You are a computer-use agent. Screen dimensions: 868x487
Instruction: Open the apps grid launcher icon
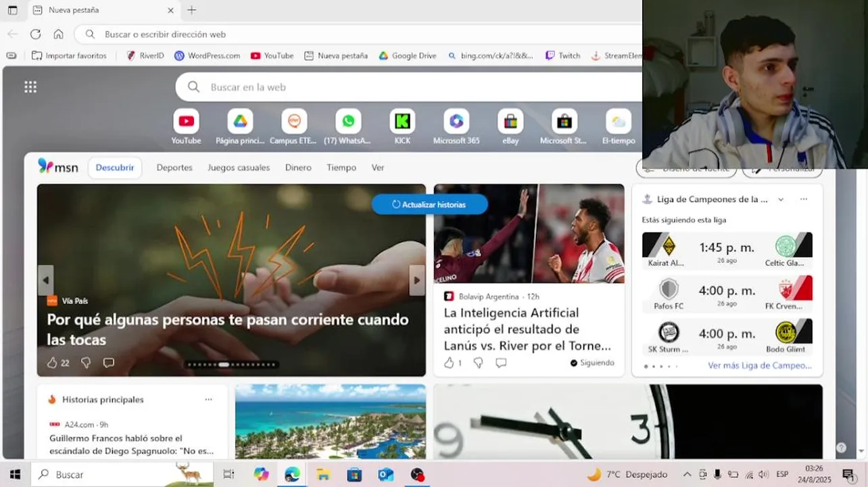30,87
